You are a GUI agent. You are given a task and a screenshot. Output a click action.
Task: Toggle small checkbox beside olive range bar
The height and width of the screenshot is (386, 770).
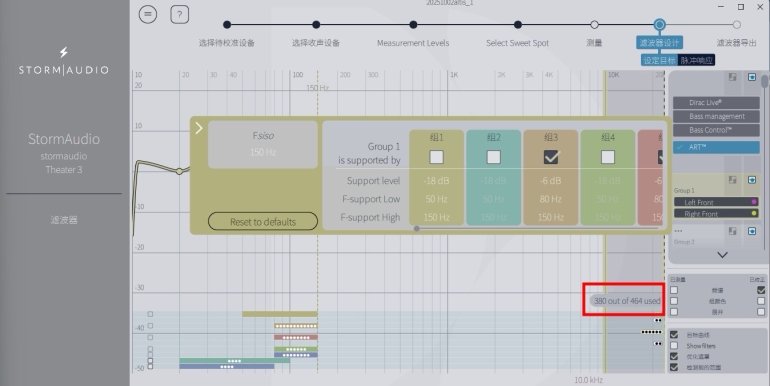point(150,314)
